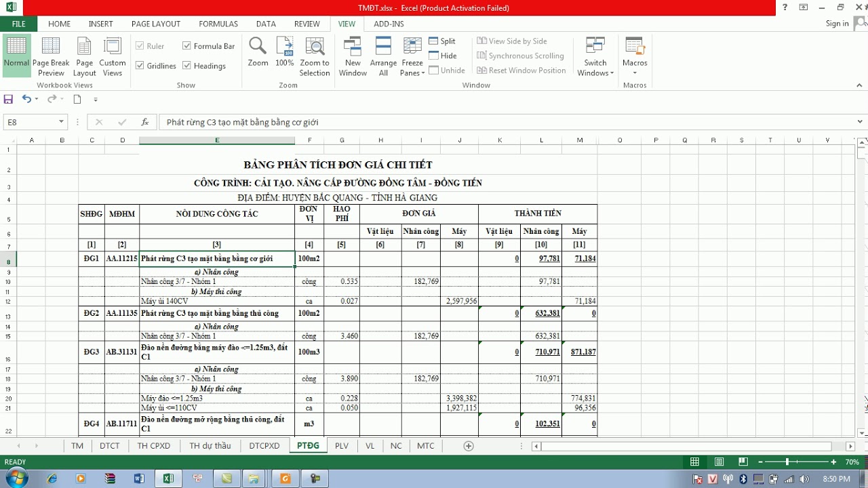Select cell containing 2,597,956
Screen dimensions: 868x488
tap(459, 301)
